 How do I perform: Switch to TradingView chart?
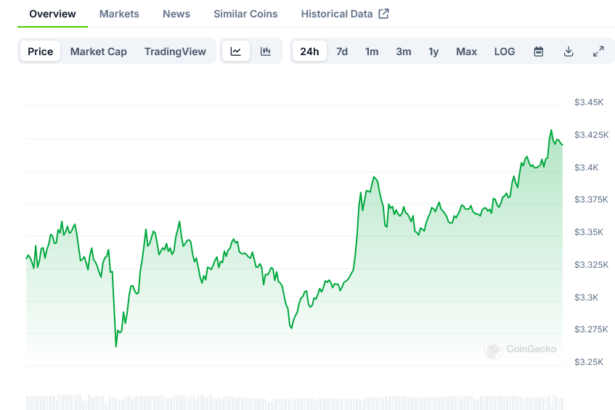[175, 51]
